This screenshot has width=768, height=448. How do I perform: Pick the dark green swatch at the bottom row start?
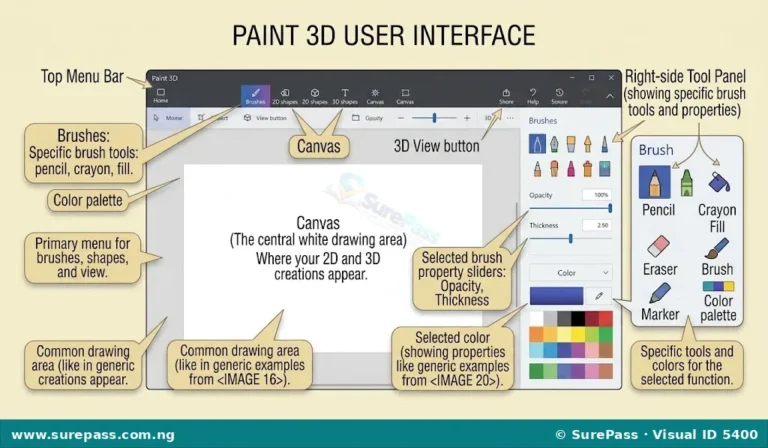(x=536, y=371)
